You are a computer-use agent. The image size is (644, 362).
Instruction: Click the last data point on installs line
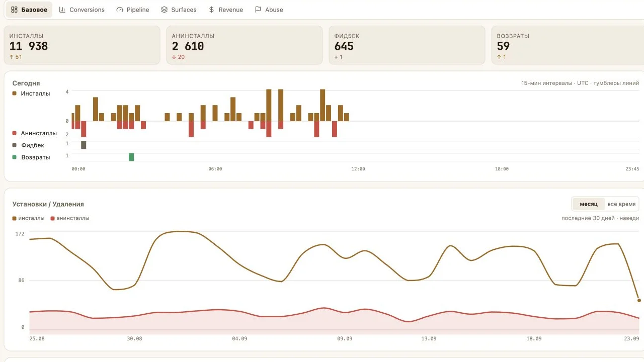click(x=639, y=300)
